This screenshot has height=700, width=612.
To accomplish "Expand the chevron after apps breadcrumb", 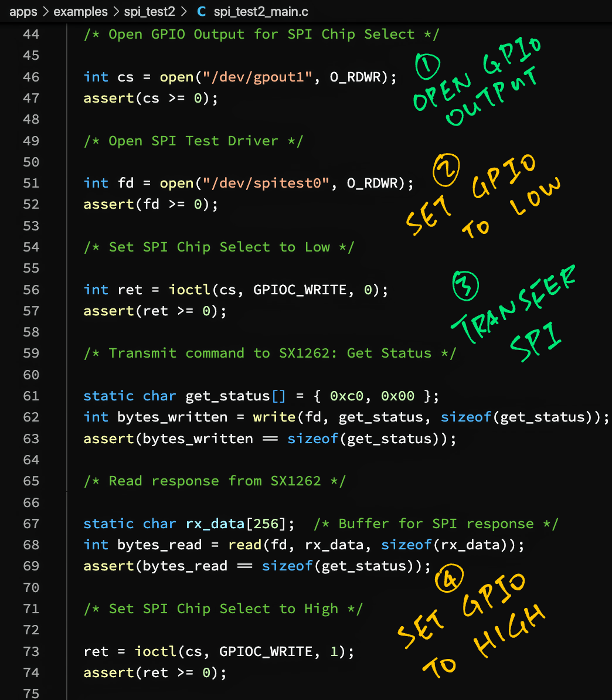I will click(46, 12).
